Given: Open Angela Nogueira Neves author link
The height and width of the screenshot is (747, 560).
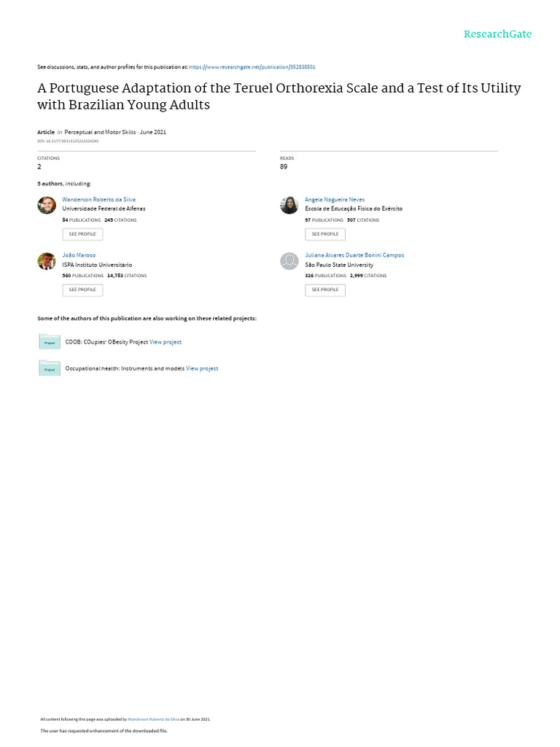Looking at the screenshot, I should [x=335, y=200].
